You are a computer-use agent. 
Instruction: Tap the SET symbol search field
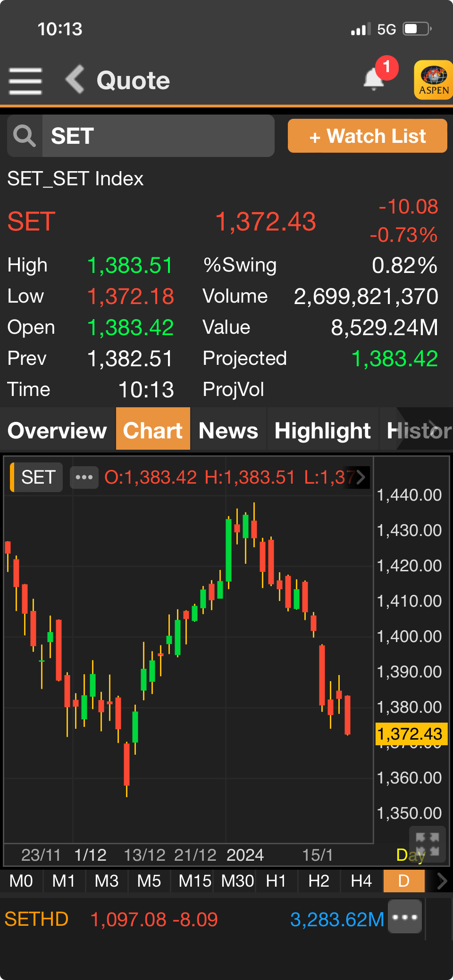click(x=158, y=136)
